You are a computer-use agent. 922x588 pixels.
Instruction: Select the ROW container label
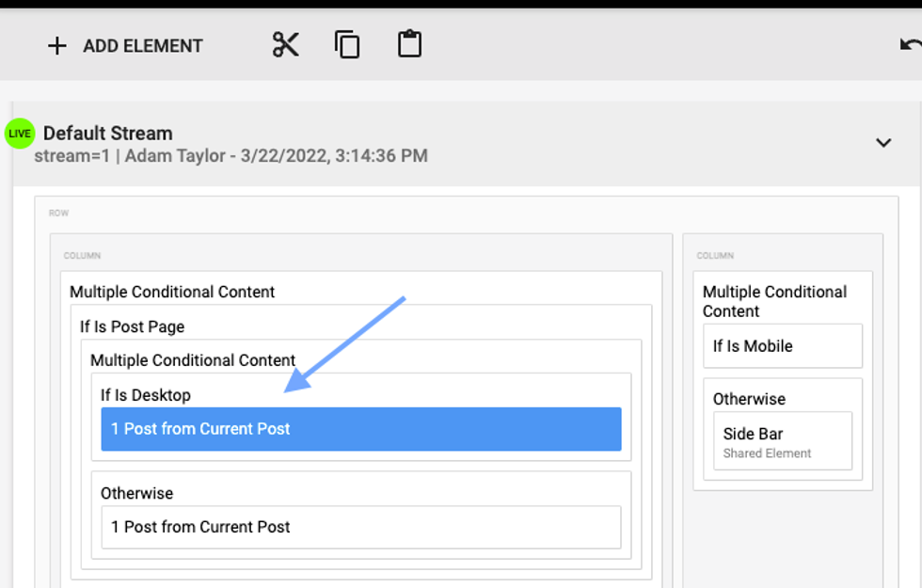[58, 214]
